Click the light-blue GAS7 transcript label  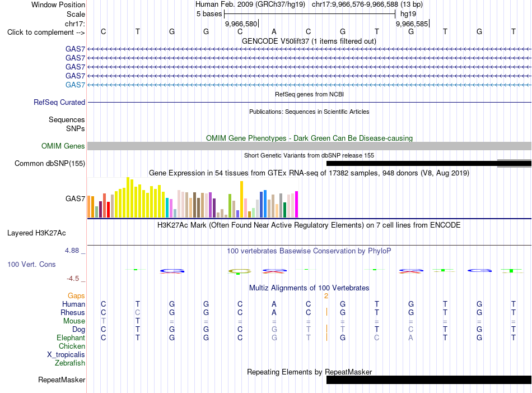pyautogui.click(x=76, y=85)
